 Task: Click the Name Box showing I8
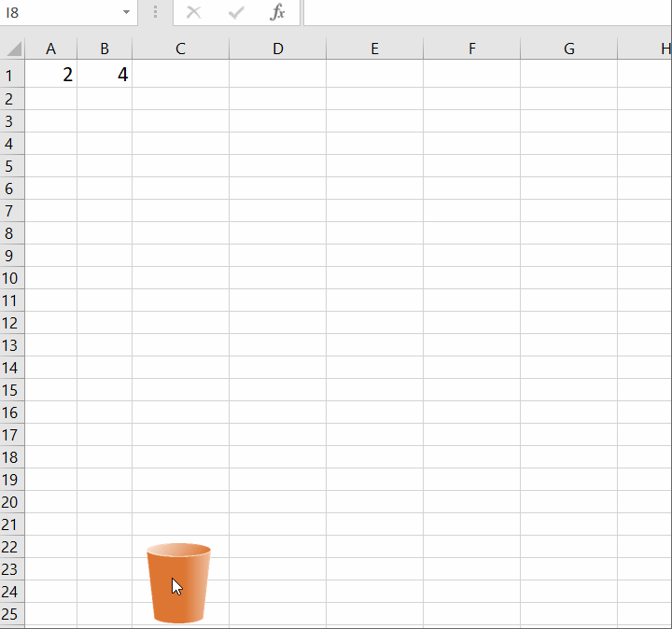[58, 13]
